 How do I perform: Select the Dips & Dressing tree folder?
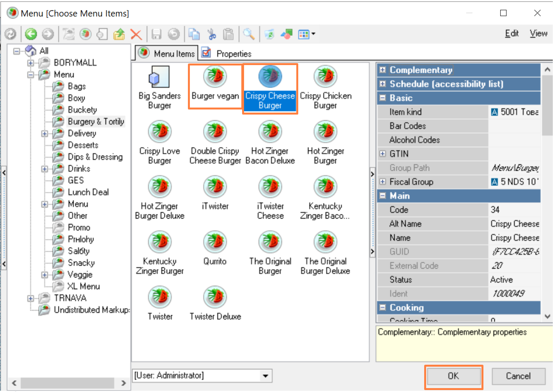pos(95,157)
